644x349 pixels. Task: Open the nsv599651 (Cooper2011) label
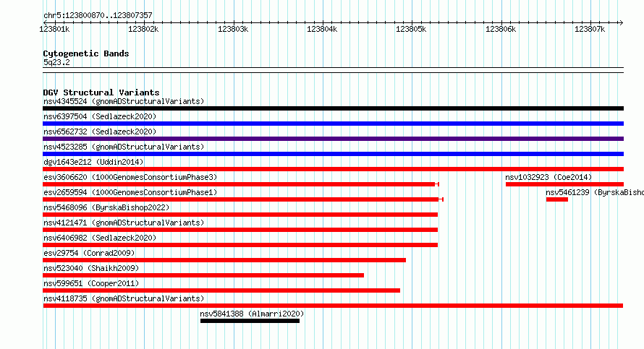coord(91,283)
